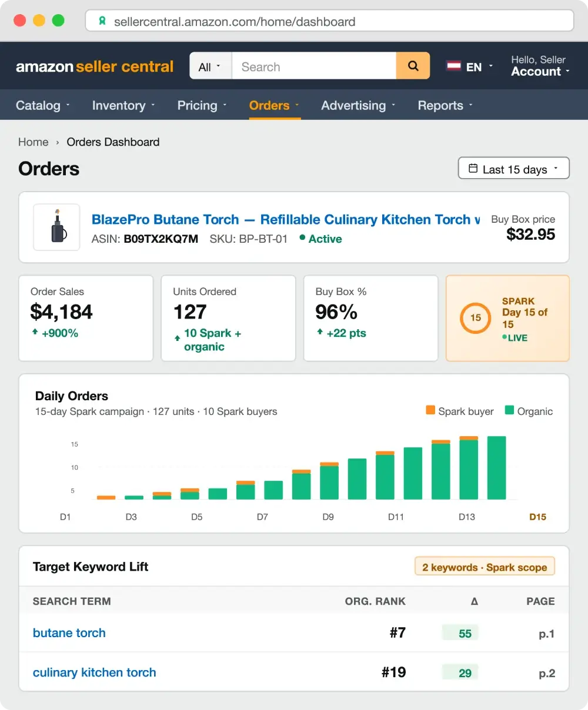Expand the Hello, Seller Account menu

point(540,66)
